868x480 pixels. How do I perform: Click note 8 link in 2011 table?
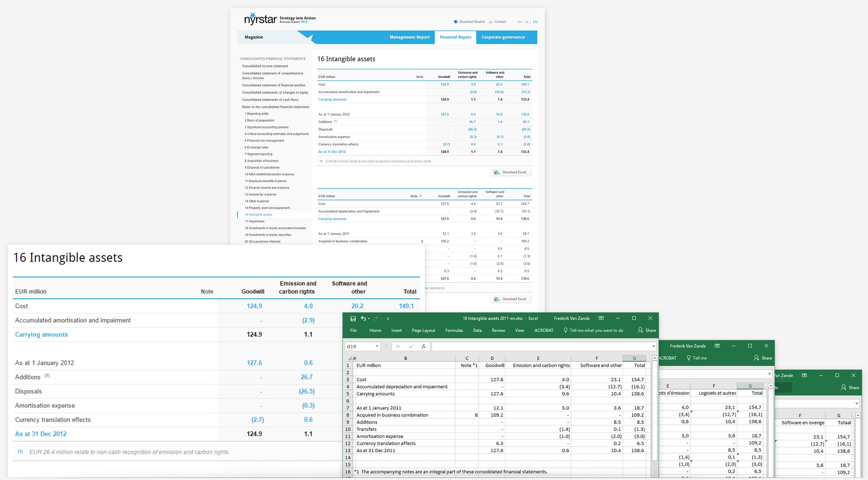[422, 241]
